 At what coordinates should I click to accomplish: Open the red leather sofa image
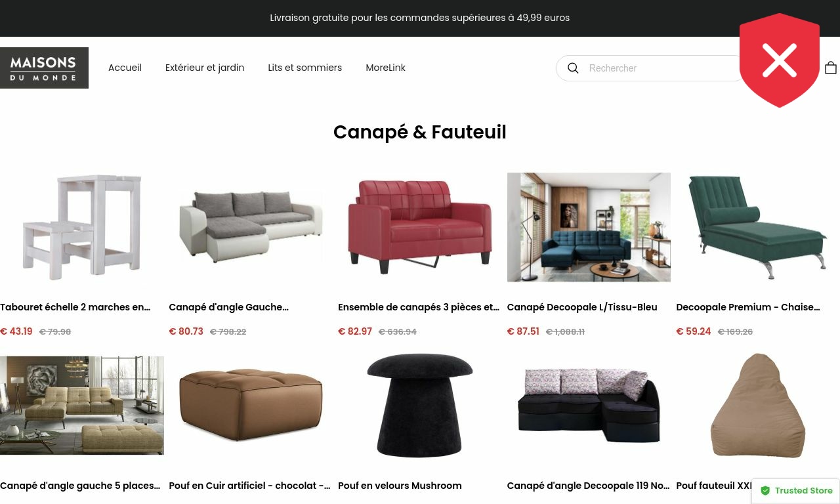420,227
